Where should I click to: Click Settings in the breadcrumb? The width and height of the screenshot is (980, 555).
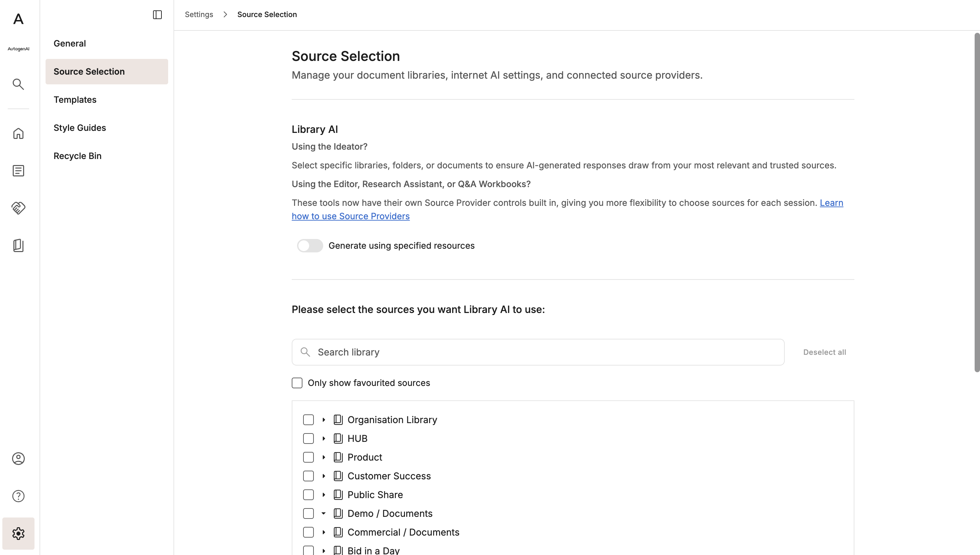pos(199,14)
